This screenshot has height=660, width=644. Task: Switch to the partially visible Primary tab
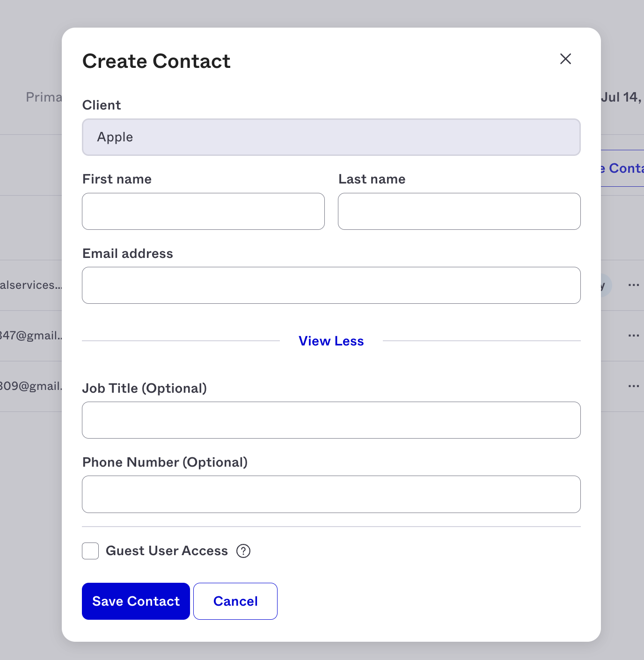(x=44, y=97)
